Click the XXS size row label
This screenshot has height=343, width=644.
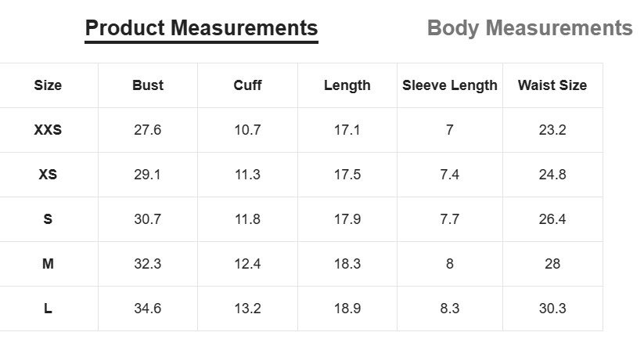tap(48, 130)
